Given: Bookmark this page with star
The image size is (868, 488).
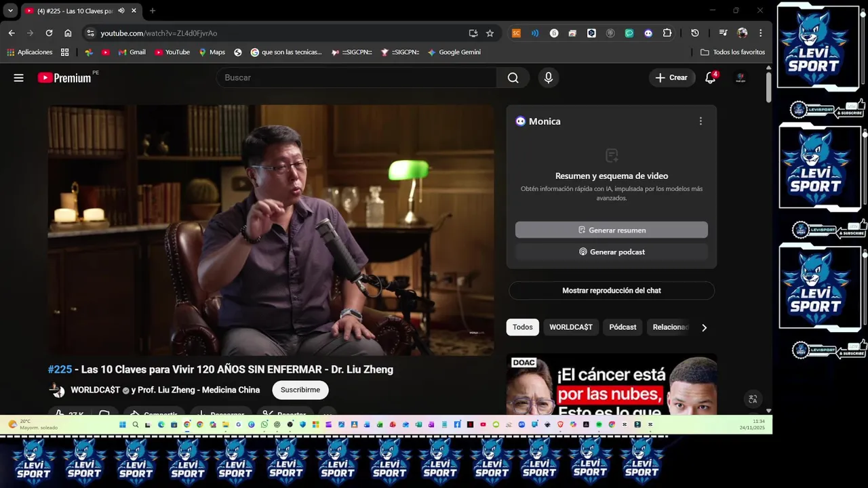Looking at the screenshot, I should click(490, 33).
